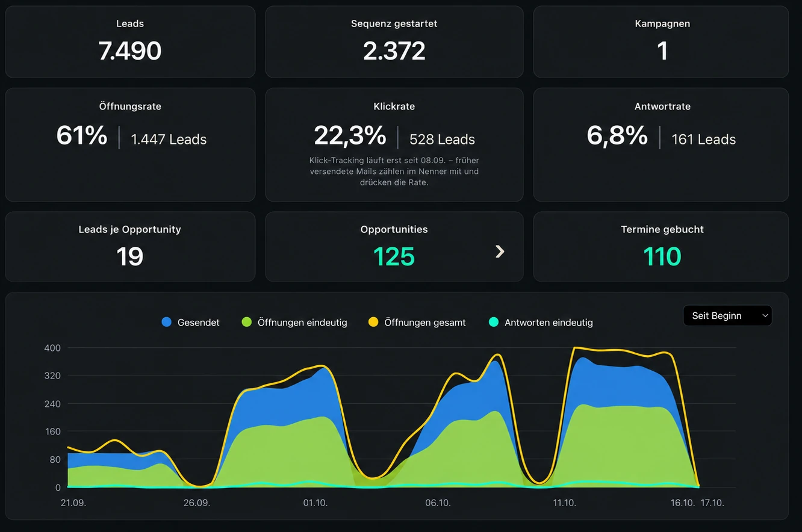Screen dimensions: 802x532
Task: Click the Leads total value 7.490
Action: (130, 51)
